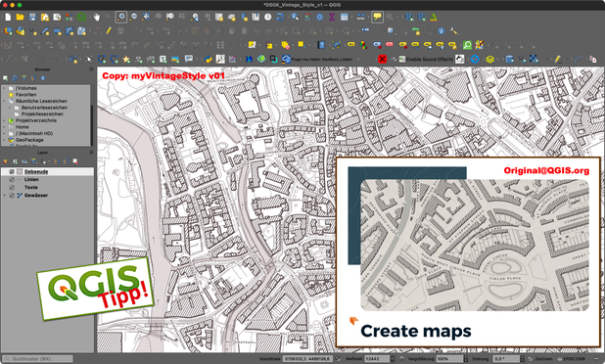Create a new project with the blank page icon
The width and height of the screenshot is (605, 364).
pyautogui.click(x=8, y=17)
